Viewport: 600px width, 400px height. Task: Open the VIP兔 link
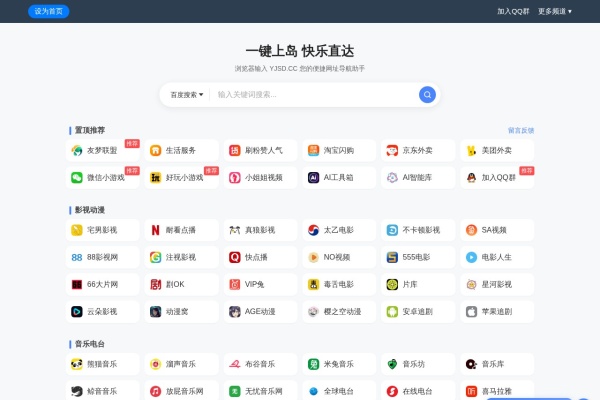click(x=261, y=284)
